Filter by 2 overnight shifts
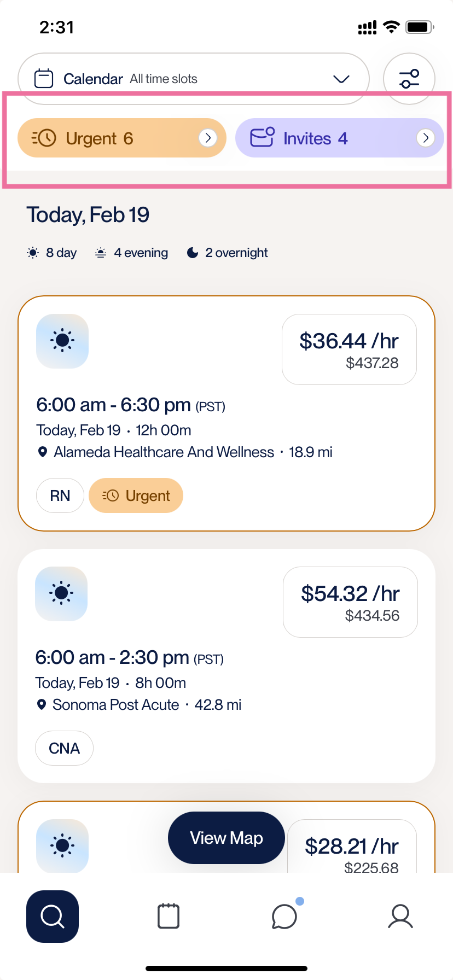Screen dimensions: 453x980 227,253
